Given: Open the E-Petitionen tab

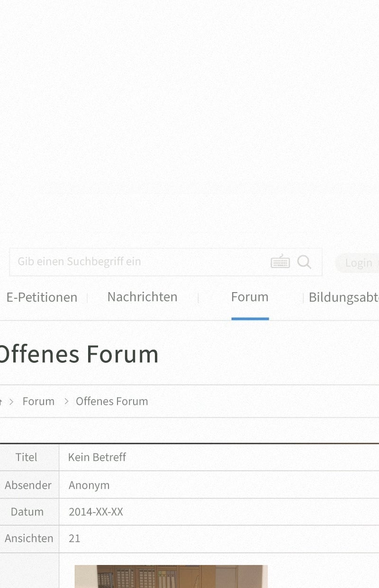Looking at the screenshot, I should point(42,297).
